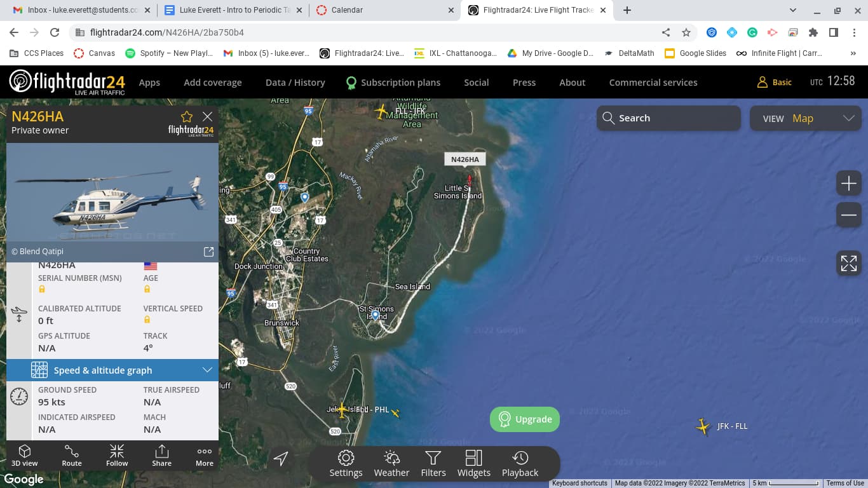Open Chrome extensions puzzle icon

[x=813, y=32]
